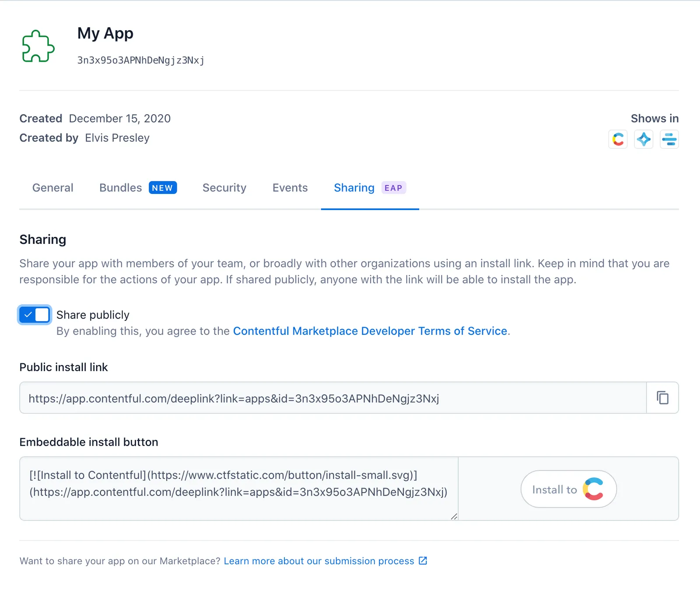700x594 pixels.
Task: Click the horizontal bars icon under Shows in
Action: (669, 140)
